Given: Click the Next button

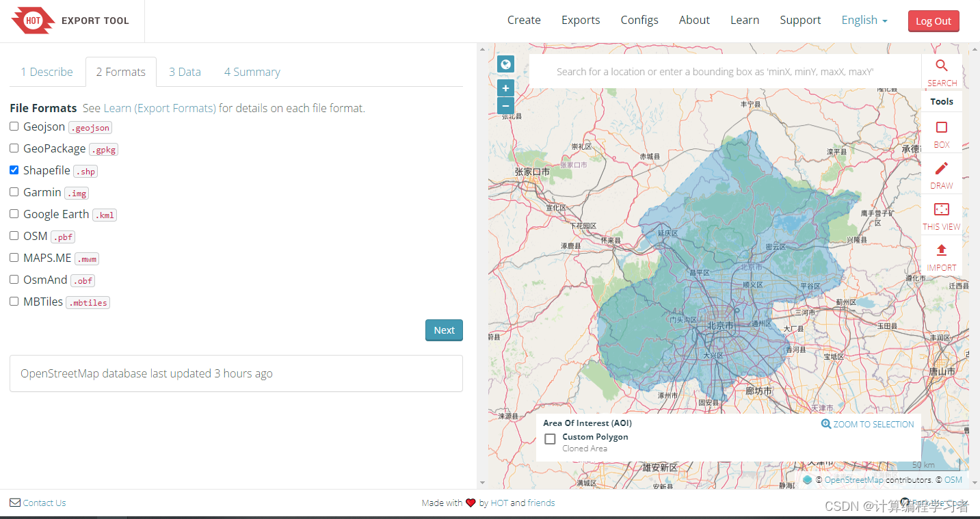Looking at the screenshot, I should [444, 330].
